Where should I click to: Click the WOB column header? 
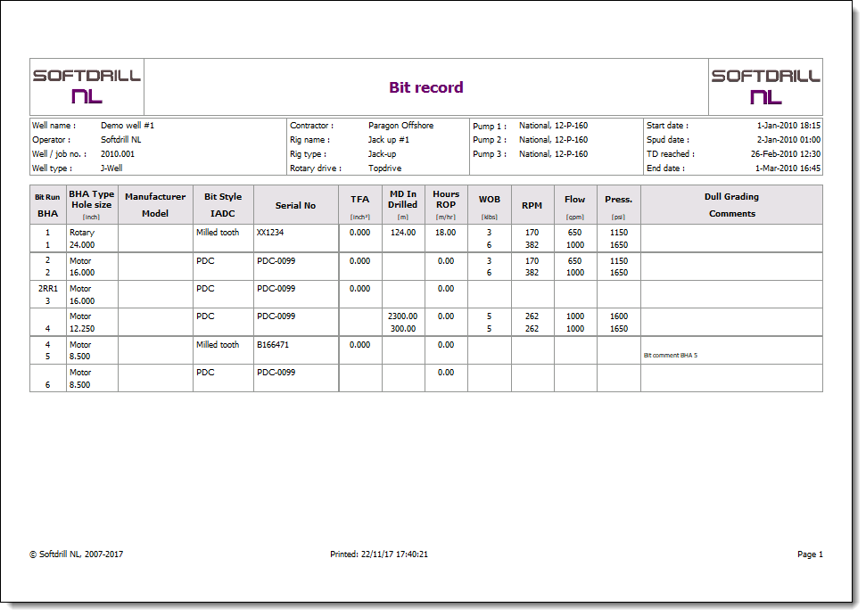[489, 205]
